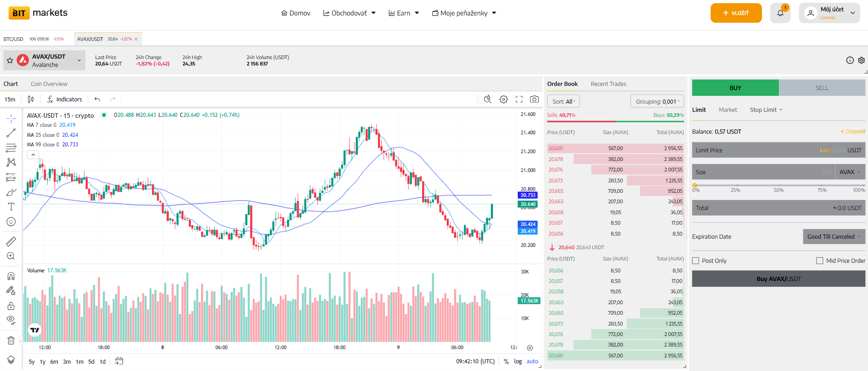Toggle the log scale option
This screenshot has height=371, width=868.
pos(518,361)
